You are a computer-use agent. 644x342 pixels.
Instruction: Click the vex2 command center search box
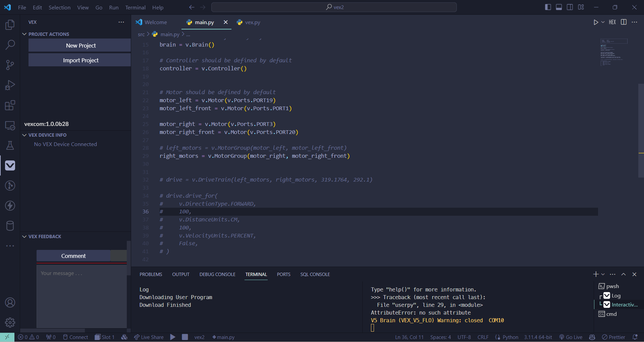click(x=334, y=7)
